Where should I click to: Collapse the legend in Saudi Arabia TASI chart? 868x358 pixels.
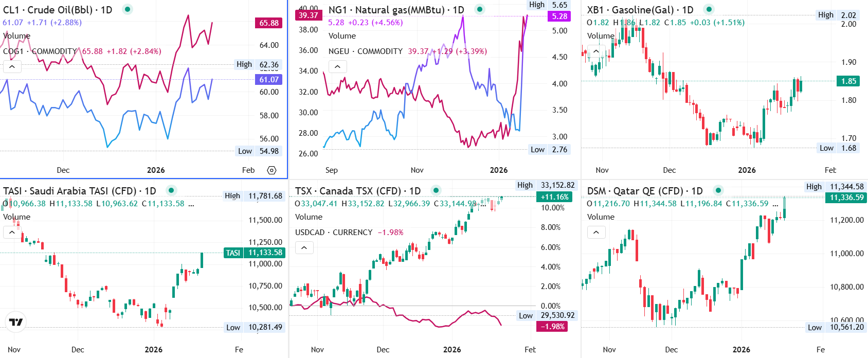(12, 232)
